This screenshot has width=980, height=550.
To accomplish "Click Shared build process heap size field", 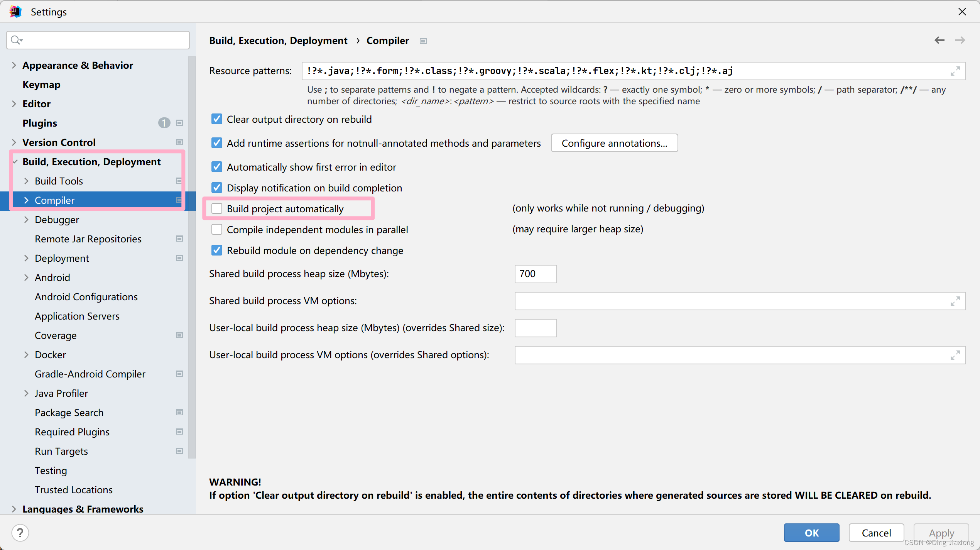I will pyautogui.click(x=536, y=274).
